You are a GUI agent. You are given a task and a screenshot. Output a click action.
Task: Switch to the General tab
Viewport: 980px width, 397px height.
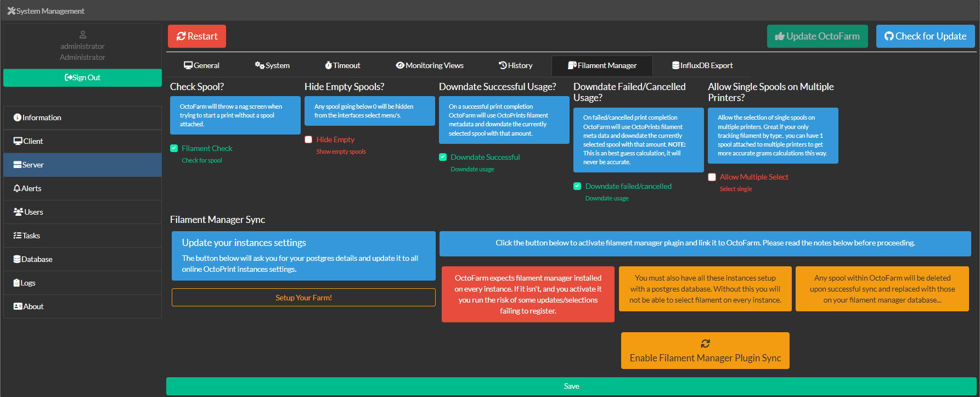[201, 65]
